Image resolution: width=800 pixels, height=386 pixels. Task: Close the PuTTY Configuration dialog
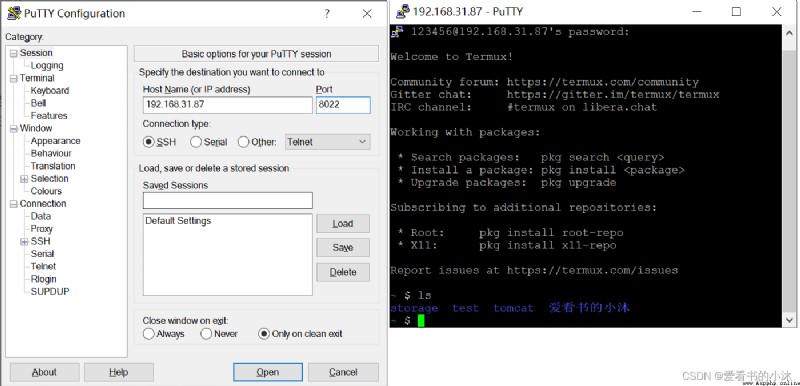[x=367, y=14]
